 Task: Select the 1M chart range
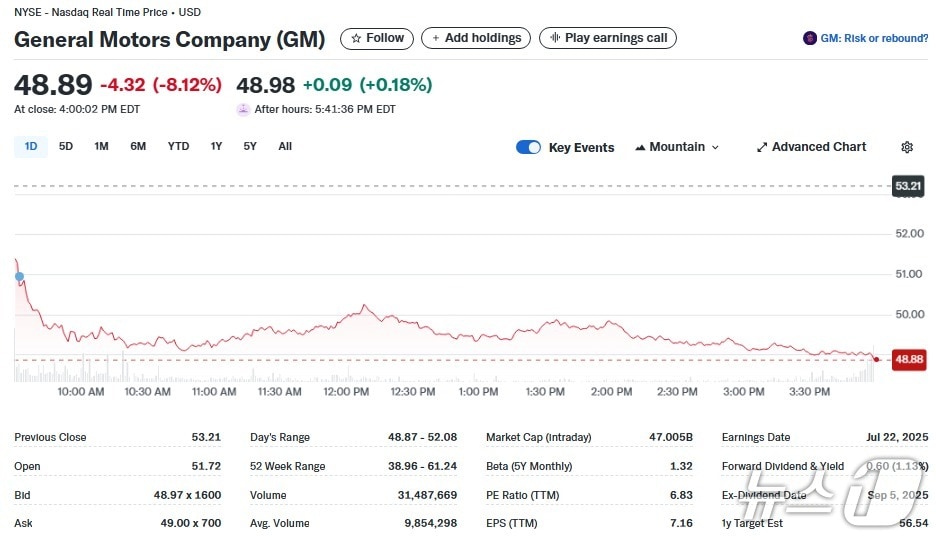[x=101, y=147]
